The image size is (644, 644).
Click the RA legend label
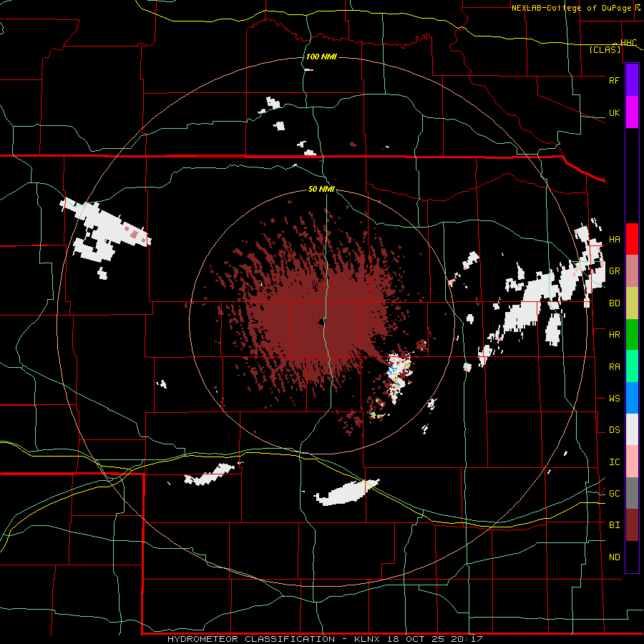(614, 367)
